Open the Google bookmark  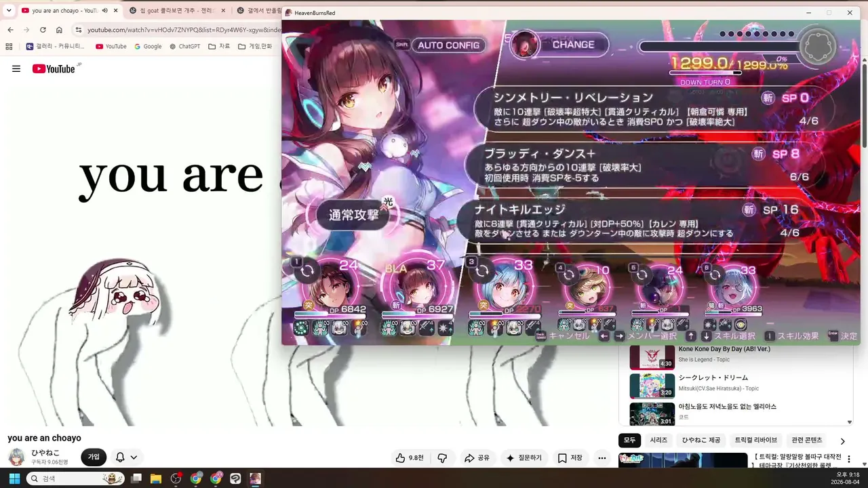coord(148,47)
